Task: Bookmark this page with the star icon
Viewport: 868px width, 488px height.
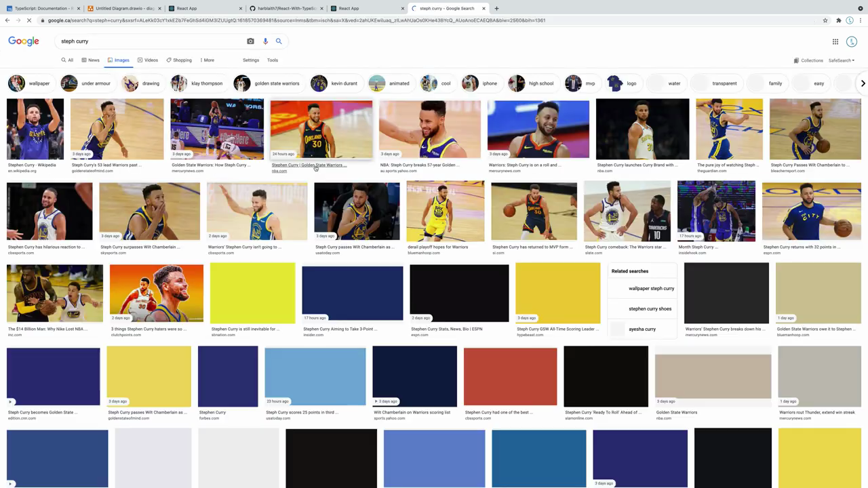Action: 825,20
